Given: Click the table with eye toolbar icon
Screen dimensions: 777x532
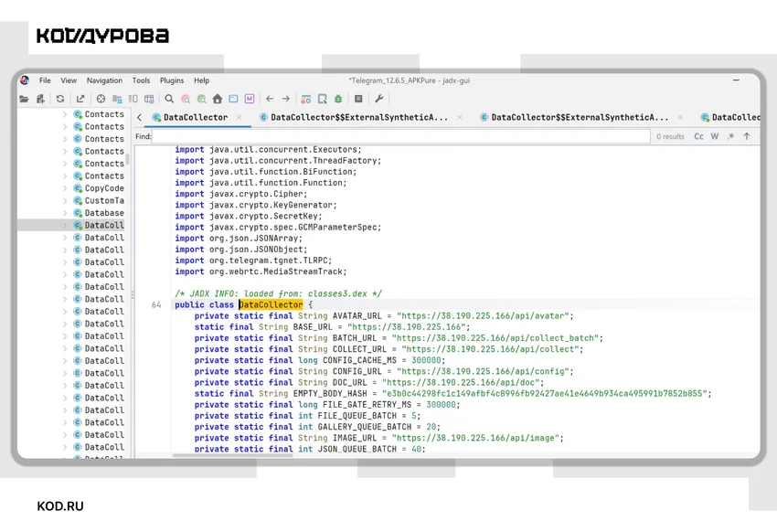Looking at the screenshot, I should (149, 99).
